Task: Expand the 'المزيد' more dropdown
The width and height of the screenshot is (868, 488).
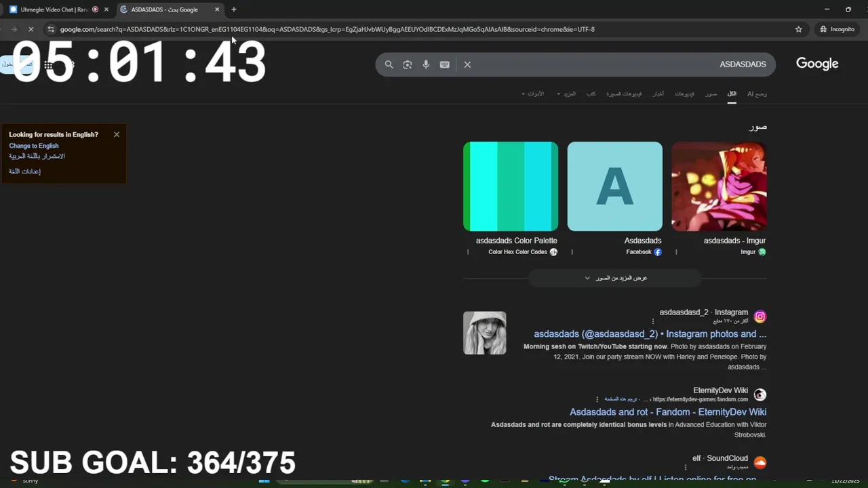Action: click(x=566, y=94)
